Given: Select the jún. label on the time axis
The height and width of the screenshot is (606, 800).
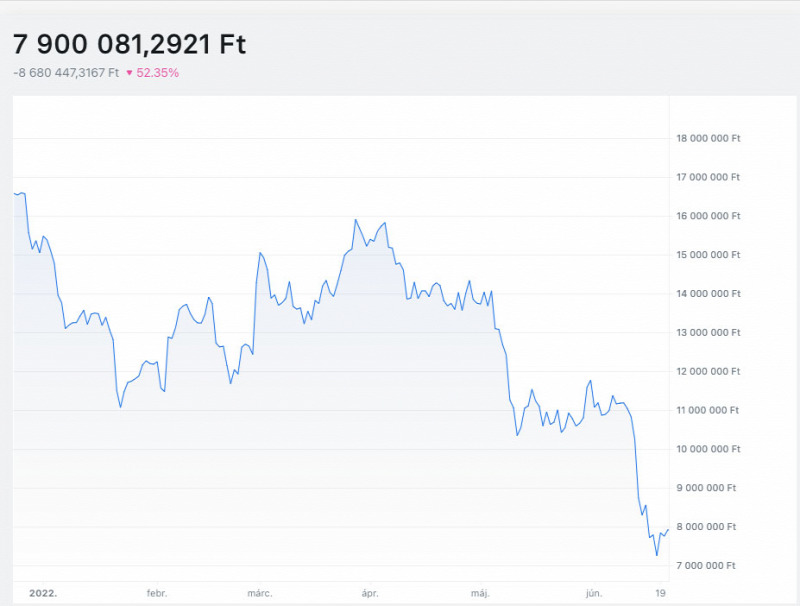Looking at the screenshot, I should (x=593, y=593).
